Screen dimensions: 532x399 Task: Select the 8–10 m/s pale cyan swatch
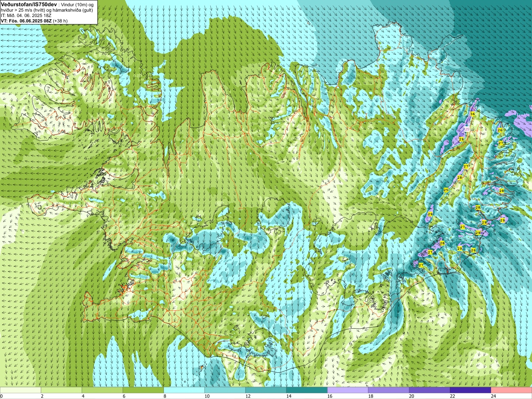[x=184, y=390]
